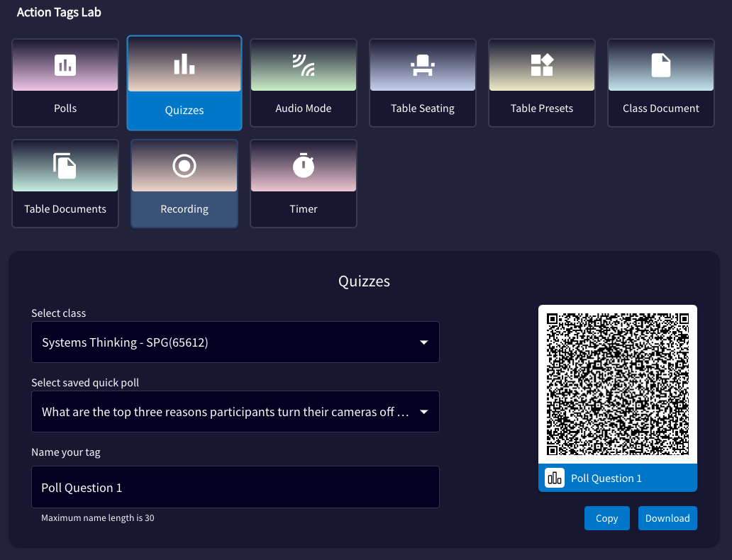Screen dimensions: 732x560
Task: Click the Table Documents copy icon
Action: [x=65, y=166]
